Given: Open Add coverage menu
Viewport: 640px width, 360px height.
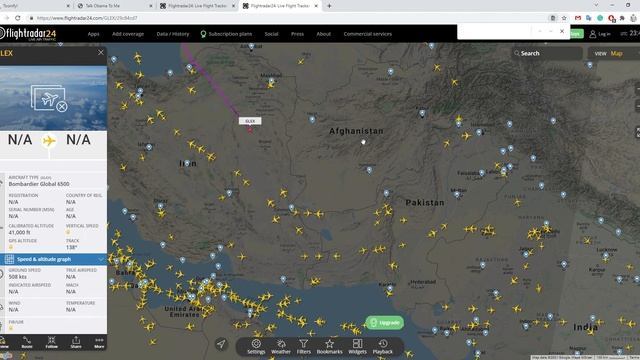Looking at the screenshot, I should click(128, 34).
